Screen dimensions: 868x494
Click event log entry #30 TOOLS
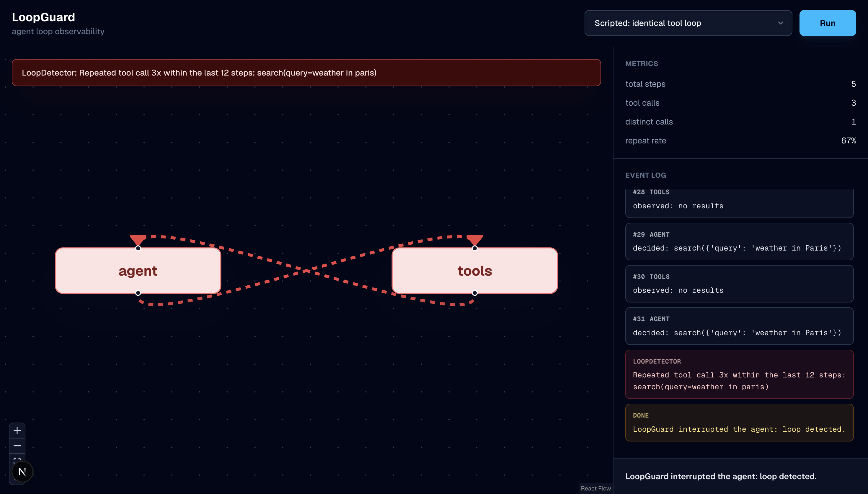(x=739, y=284)
